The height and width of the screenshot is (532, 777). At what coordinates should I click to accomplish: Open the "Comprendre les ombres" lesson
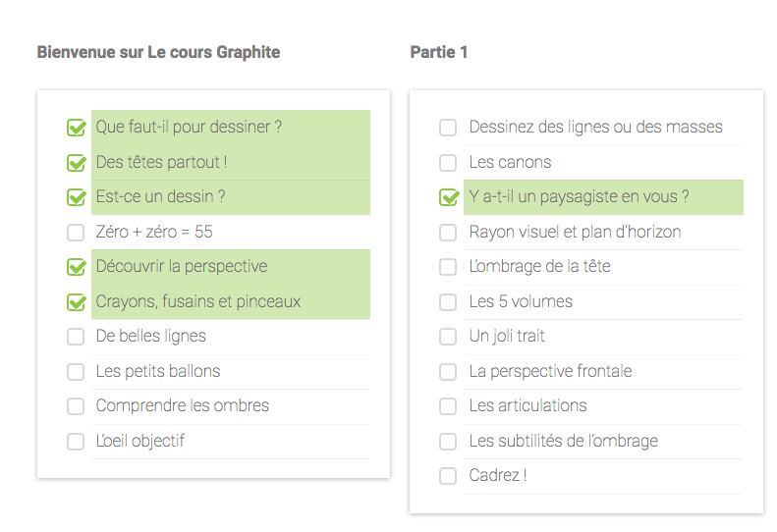182,405
